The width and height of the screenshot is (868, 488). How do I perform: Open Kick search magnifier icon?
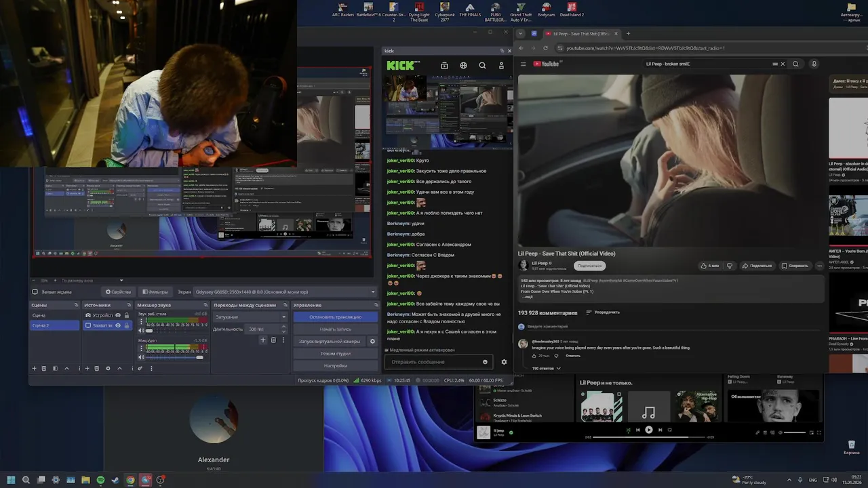pyautogui.click(x=482, y=66)
